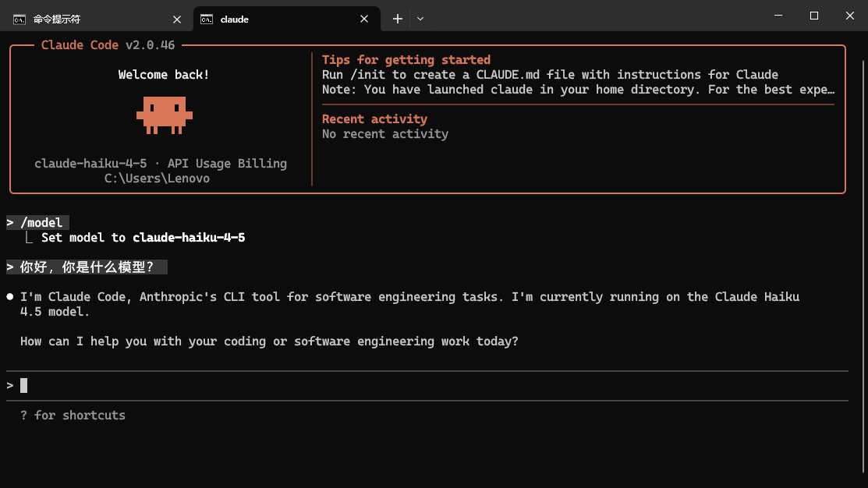Click the 'Recent activity' heading
868x488 pixels.
(375, 119)
